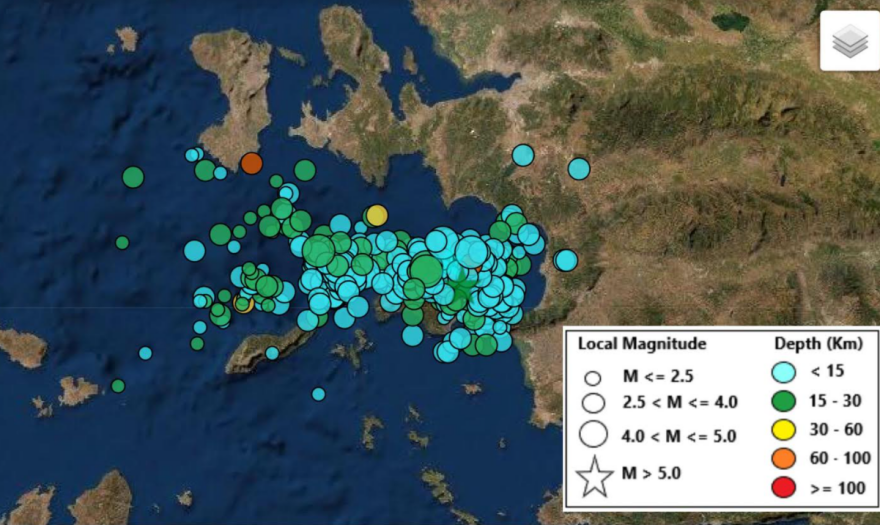Click the 'Depth (Km)' legend heading

(818, 343)
